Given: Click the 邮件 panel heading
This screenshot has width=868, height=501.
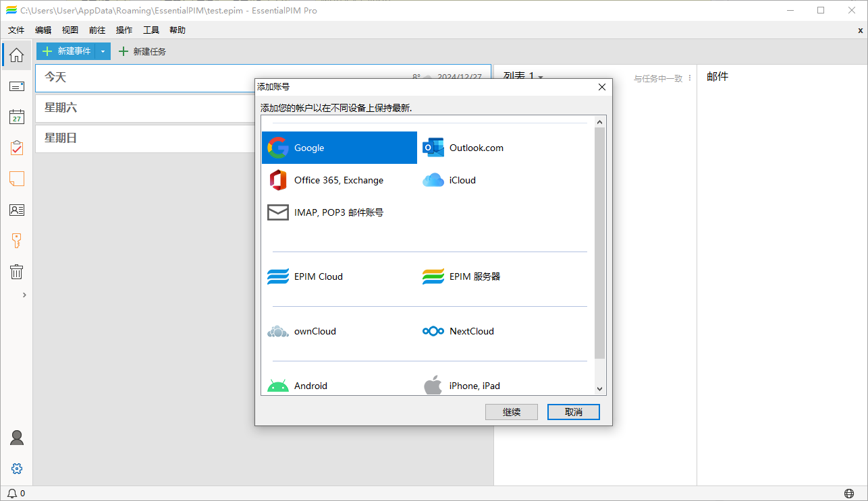Looking at the screenshot, I should (717, 77).
